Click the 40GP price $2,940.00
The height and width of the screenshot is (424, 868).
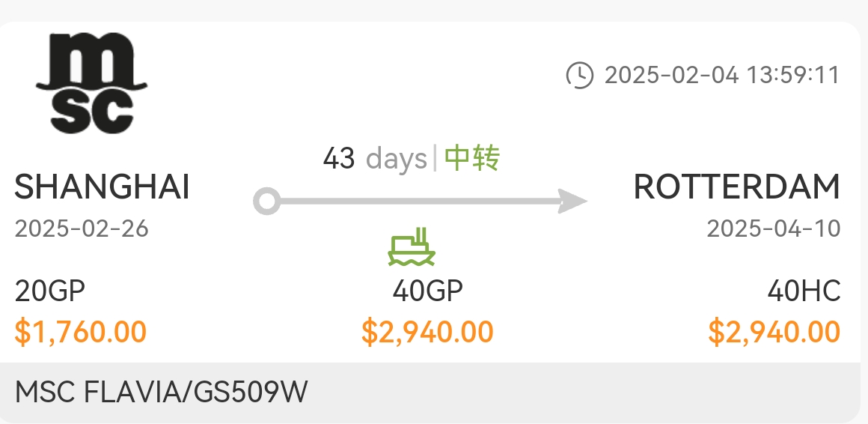[427, 331]
